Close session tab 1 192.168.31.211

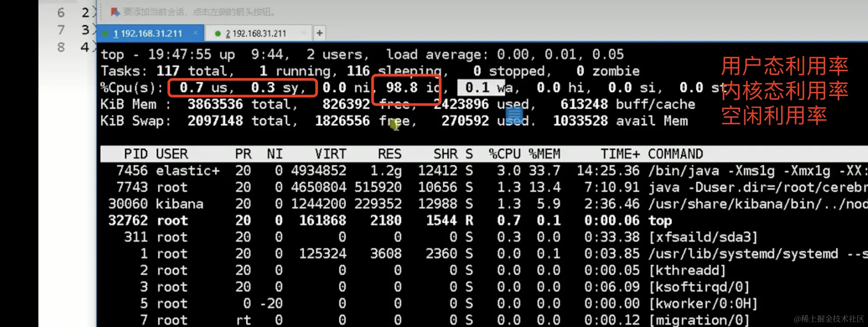coord(196,33)
